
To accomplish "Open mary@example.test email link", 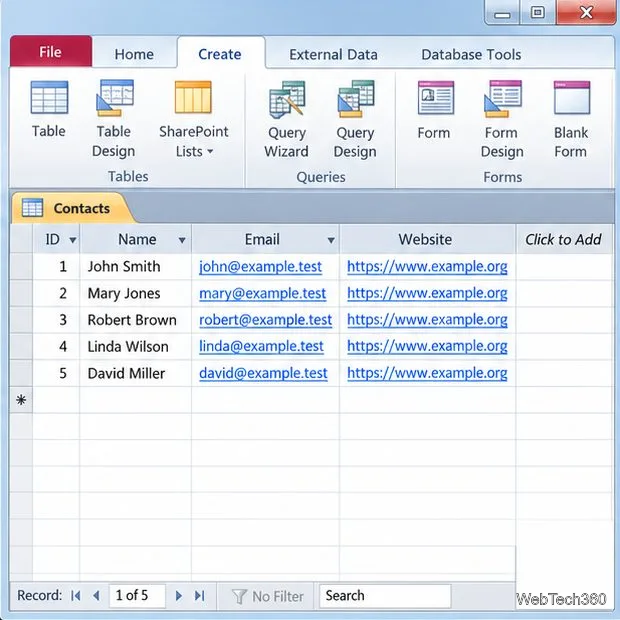I will (263, 293).
